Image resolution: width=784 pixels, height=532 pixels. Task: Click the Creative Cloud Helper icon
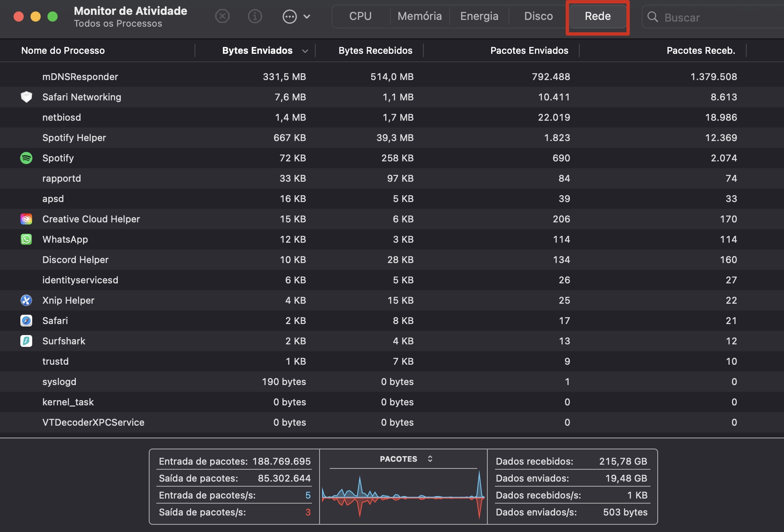tap(26, 219)
